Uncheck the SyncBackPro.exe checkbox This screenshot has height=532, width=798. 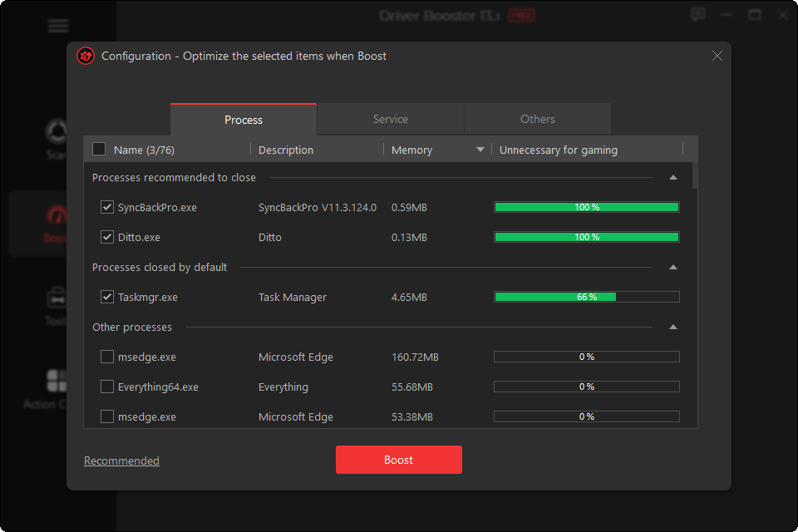click(107, 207)
